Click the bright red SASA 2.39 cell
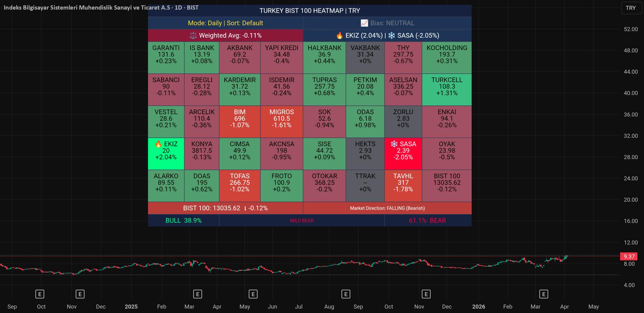The height and width of the screenshot is (313, 644). [403, 154]
